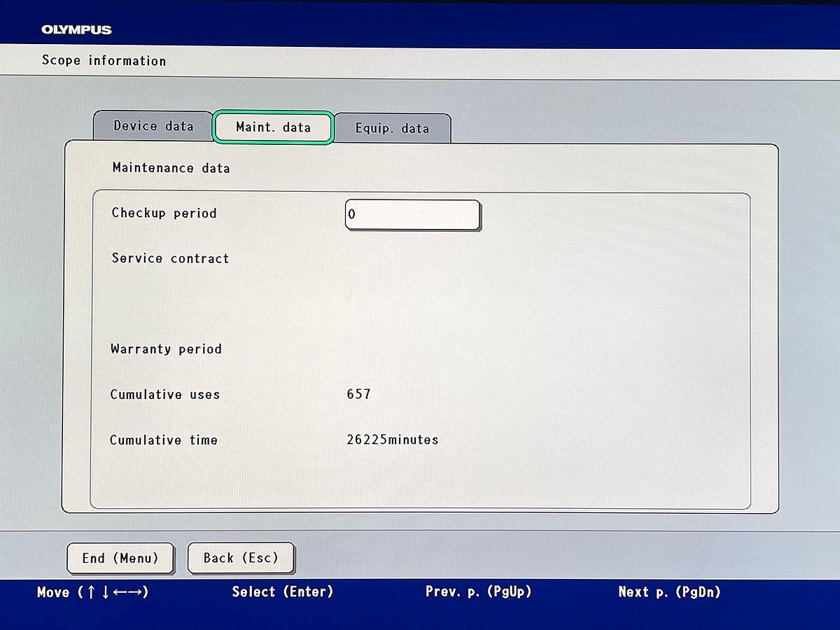This screenshot has height=630, width=840.
Task: Click the Checkup period input field
Action: click(x=412, y=215)
